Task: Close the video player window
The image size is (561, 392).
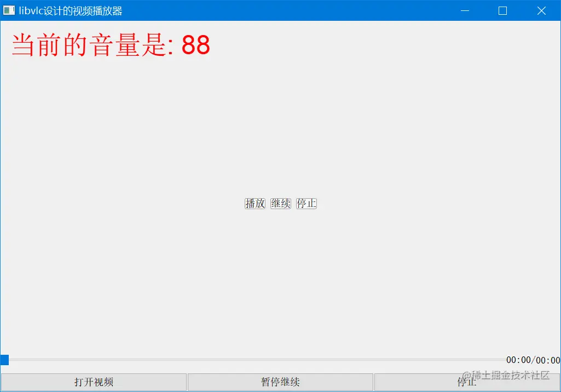Action: coord(541,11)
